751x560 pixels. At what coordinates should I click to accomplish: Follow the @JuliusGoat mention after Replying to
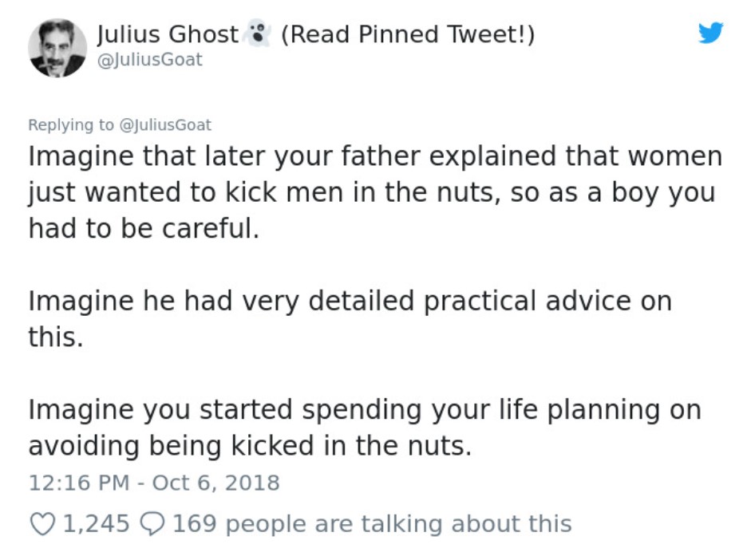point(164,125)
